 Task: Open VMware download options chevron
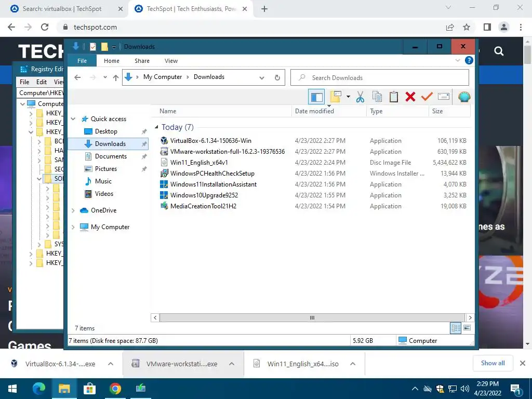[x=232, y=364]
